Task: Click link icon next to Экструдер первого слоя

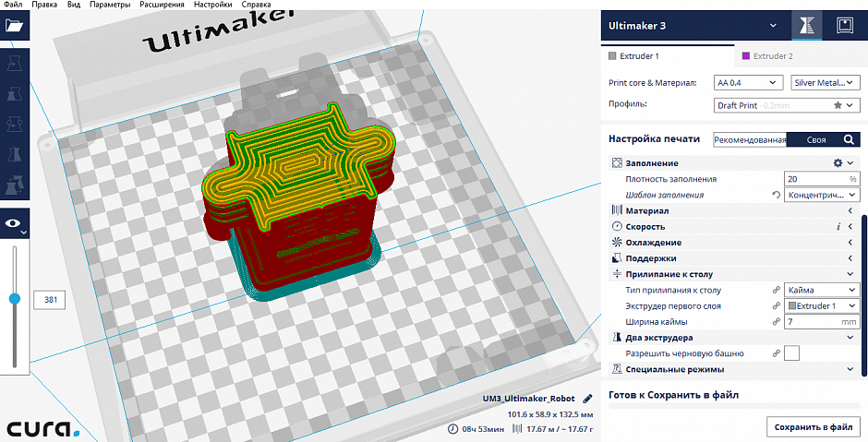Action: (x=776, y=306)
